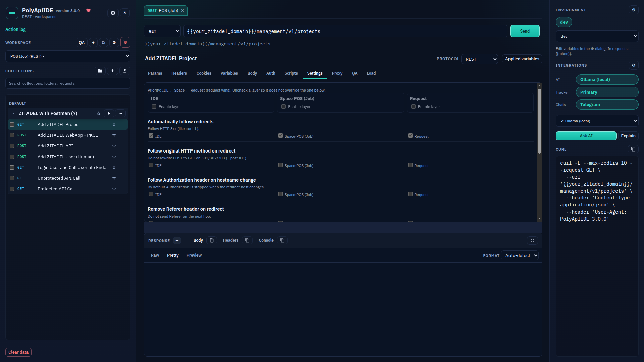Switch to the Headers request tab
Viewport: 644px width, 362px height.
pyautogui.click(x=179, y=73)
